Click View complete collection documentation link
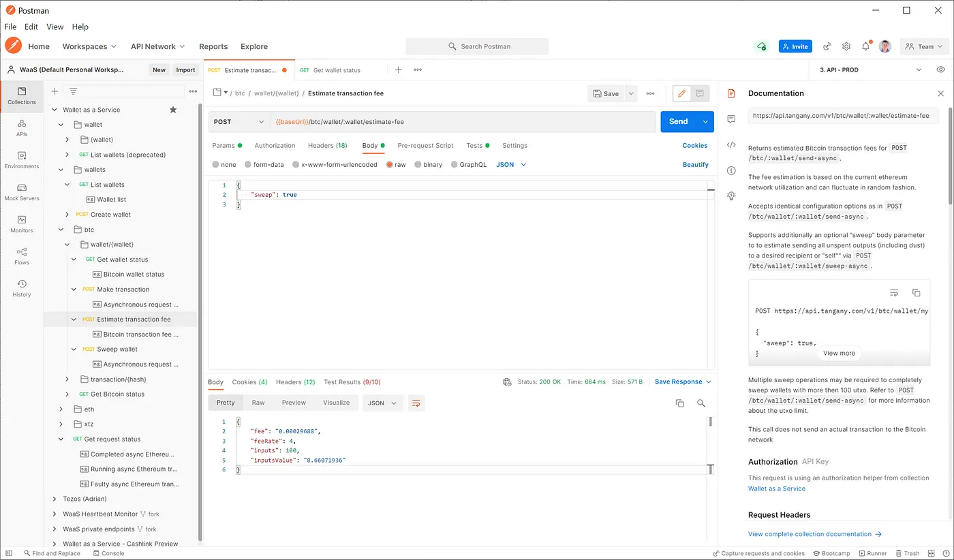 click(815, 534)
